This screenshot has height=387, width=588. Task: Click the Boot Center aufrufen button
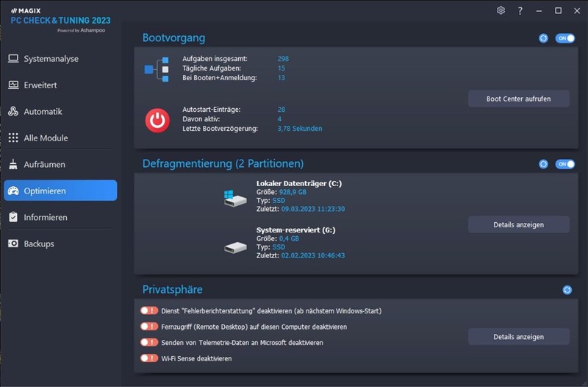pyautogui.click(x=519, y=99)
